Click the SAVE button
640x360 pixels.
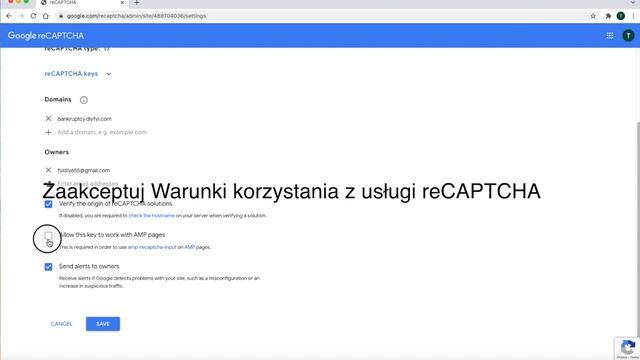click(103, 324)
